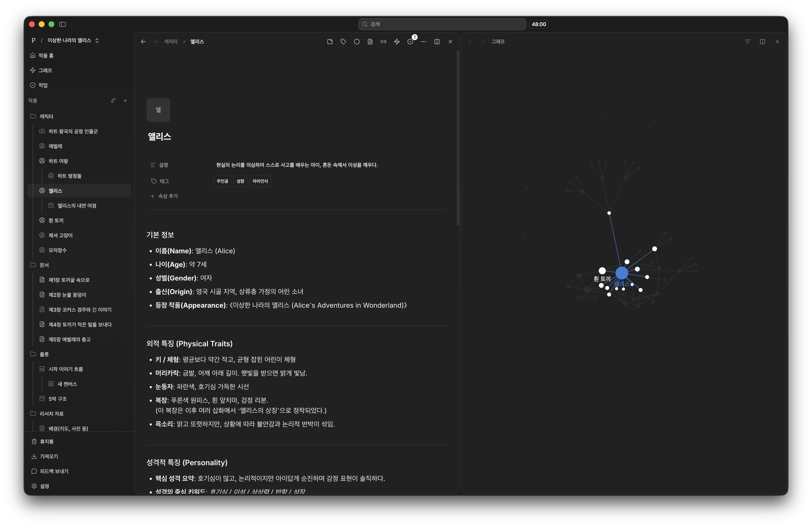Click the 검색 search field
Viewport: 812px width, 527px height.
point(442,24)
